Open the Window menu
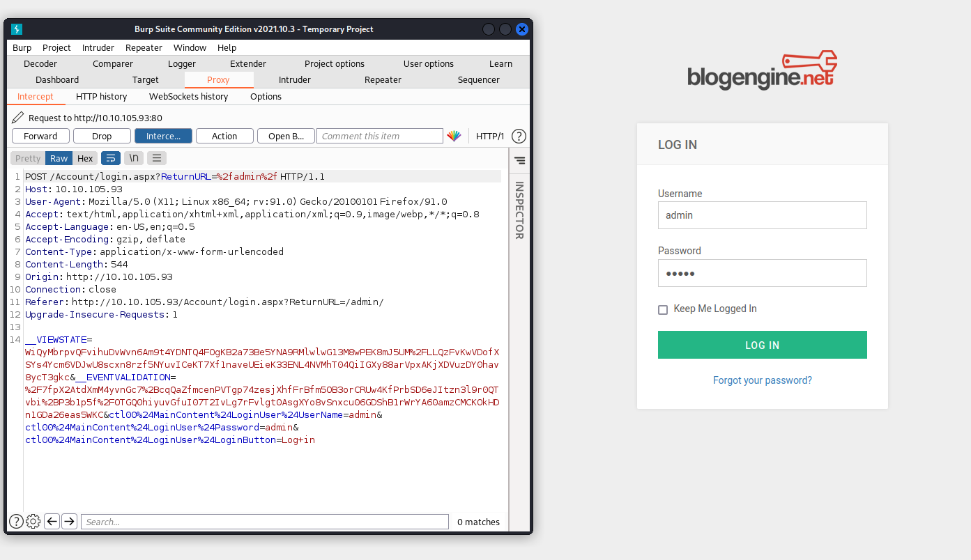The image size is (971, 560). 190,47
